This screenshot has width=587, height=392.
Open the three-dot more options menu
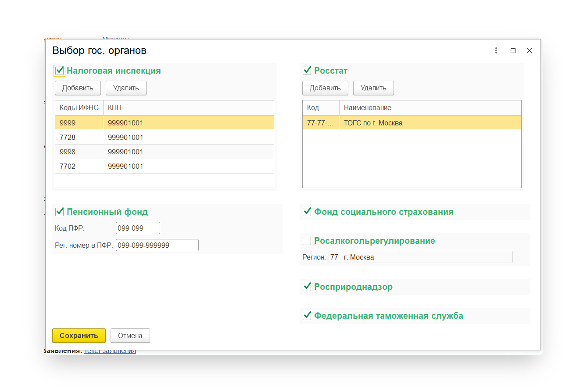pos(496,50)
